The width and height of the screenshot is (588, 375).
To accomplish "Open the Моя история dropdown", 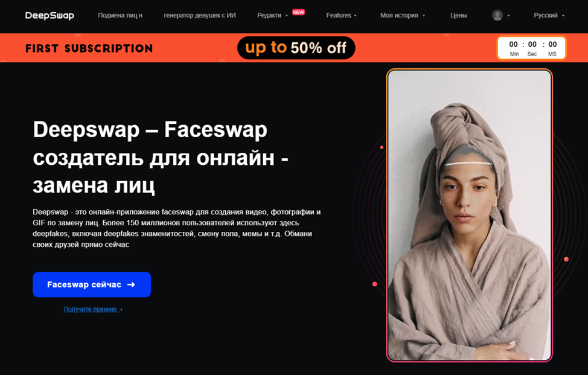I will pos(403,15).
